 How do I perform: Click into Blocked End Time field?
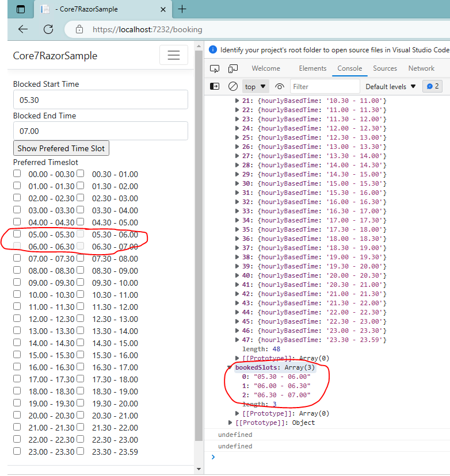coord(101,131)
